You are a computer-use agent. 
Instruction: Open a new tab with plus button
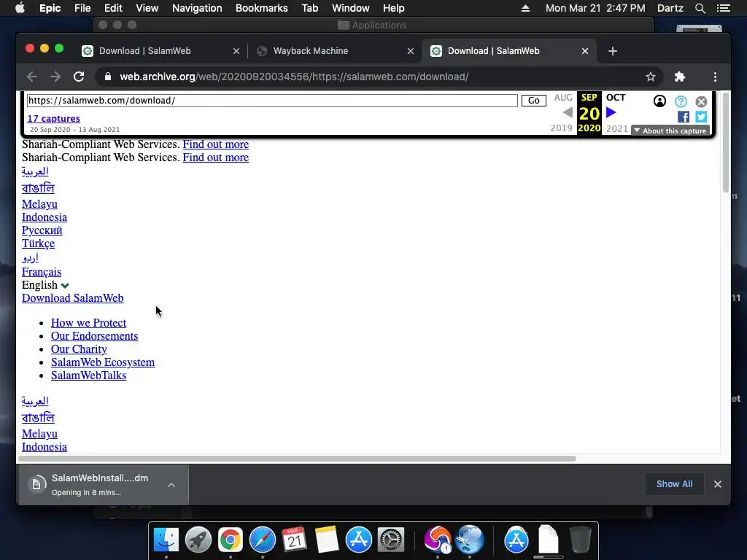click(613, 51)
